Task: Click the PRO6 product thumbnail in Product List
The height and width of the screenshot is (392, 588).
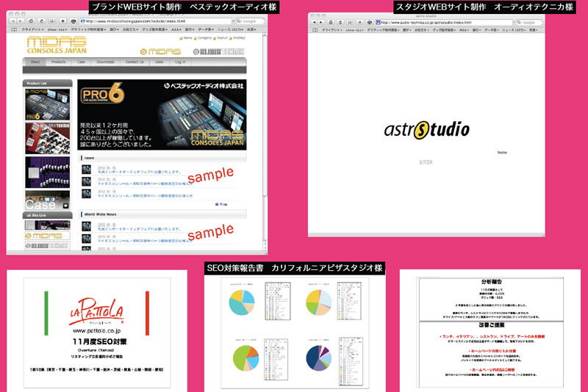Action: (48, 104)
